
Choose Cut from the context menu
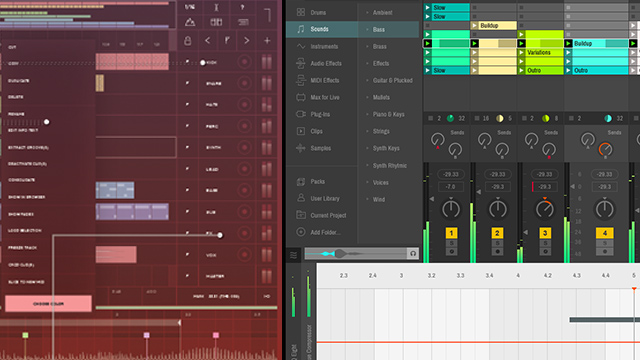(x=12, y=47)
